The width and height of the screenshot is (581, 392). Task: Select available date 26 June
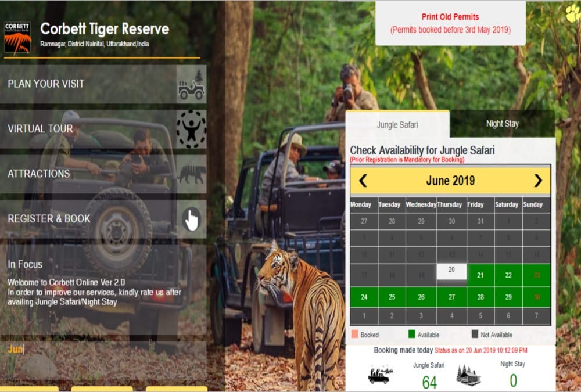(x=421, y=297)
